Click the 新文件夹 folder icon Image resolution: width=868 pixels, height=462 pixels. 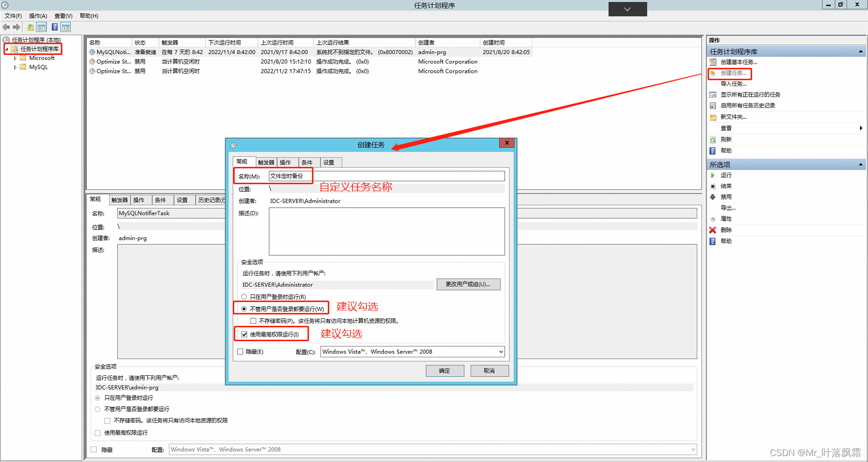point(713,117)
